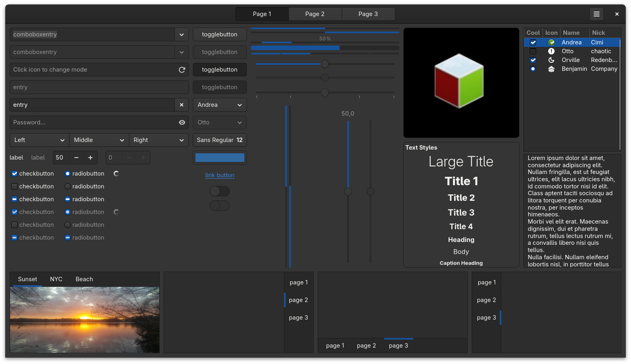
Task: Select 'page 3' in right-side tabs notebook
Action: (x=299, y=318)
